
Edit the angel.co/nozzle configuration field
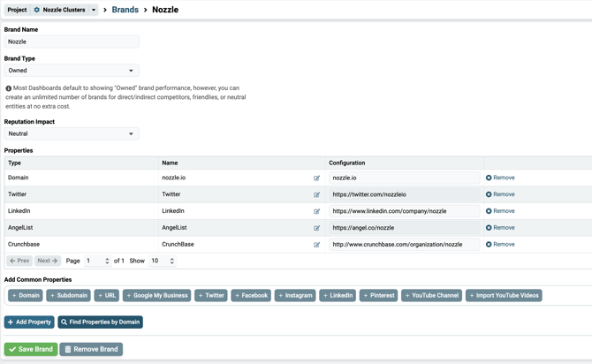pos(405,228)
